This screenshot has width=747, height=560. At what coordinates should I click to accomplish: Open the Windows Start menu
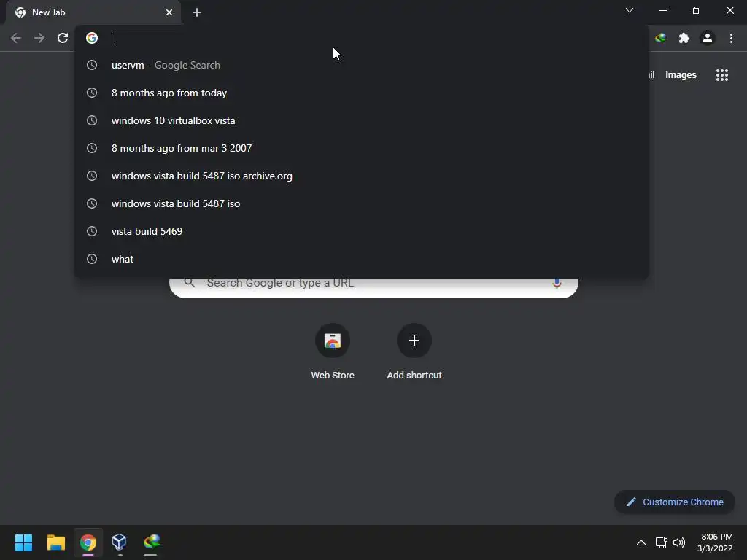point(23,542)
